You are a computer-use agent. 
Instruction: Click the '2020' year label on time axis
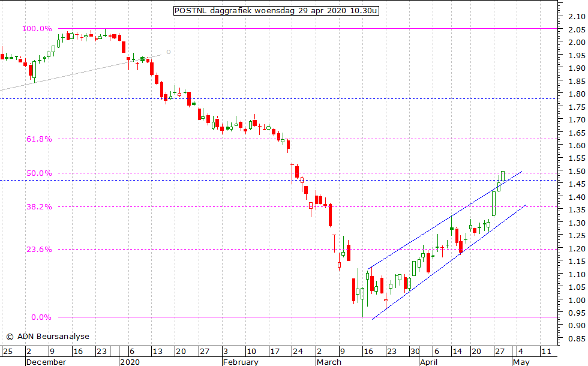point(130,362)
